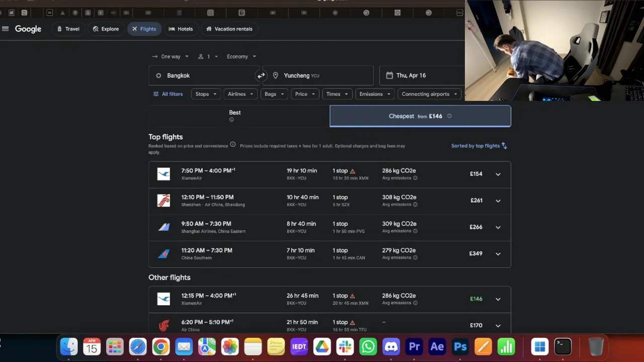The image size is (644, 362).
Task: Click calendar icon in the date field
Action: coord(389,75)
